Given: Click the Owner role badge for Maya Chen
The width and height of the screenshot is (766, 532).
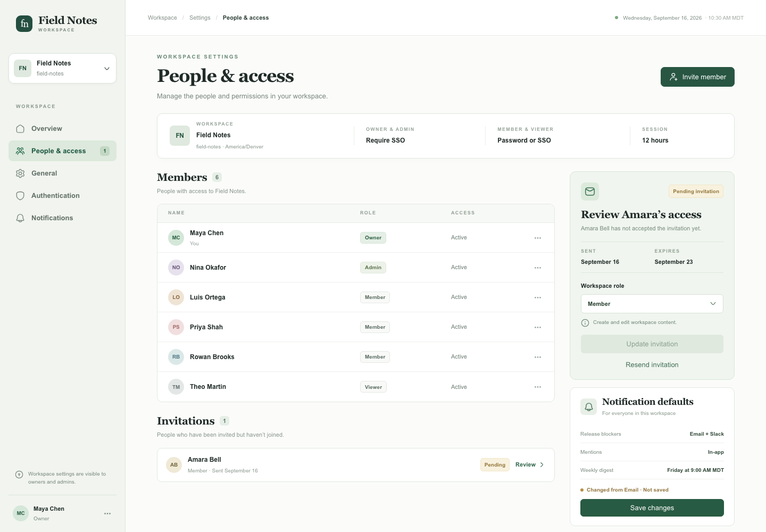Looking at the screenshot, I should 373,238.
